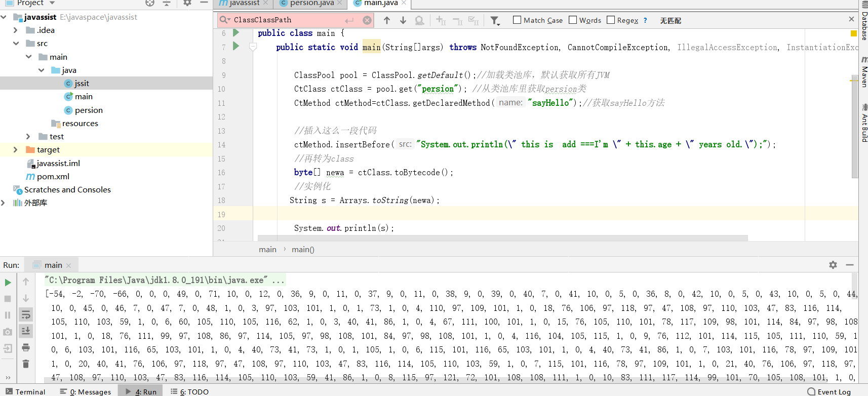Clear all console output with trash icon
The image size is (868, 396).
click(26, 364)
